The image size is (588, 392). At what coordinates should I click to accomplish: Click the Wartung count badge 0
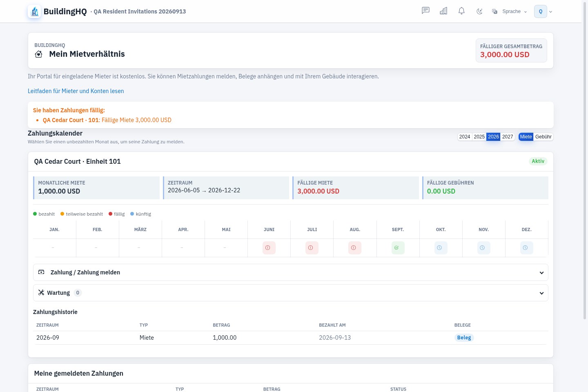78,293
